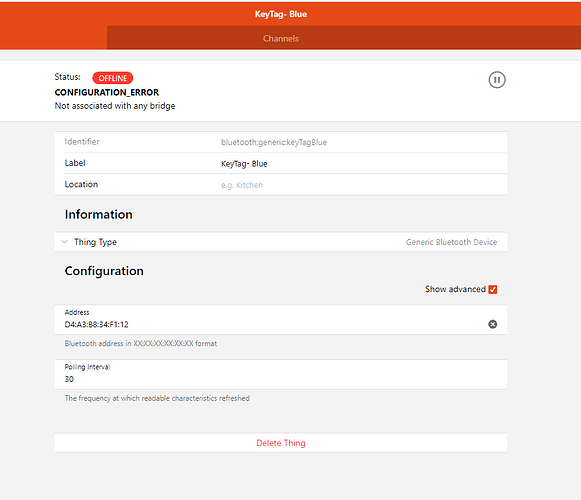Viewport: 581px width, 500px height.
Task: Click the Not associated with any bridge message
Action: [x=115, y=106]
